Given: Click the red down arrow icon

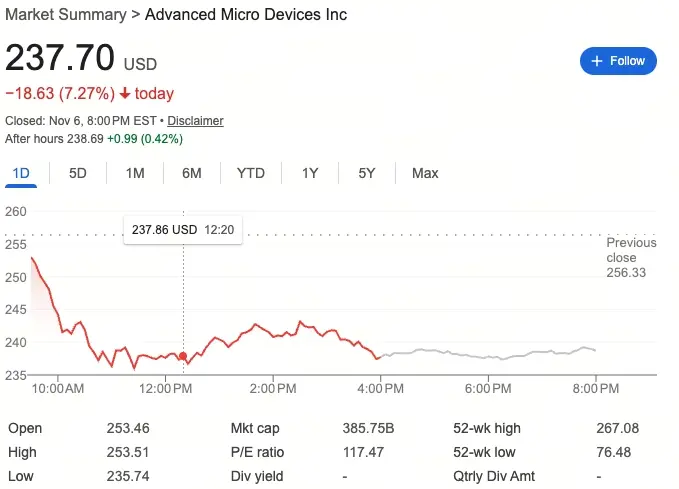Looking at the screenshot, I should (x=125, y=94).
